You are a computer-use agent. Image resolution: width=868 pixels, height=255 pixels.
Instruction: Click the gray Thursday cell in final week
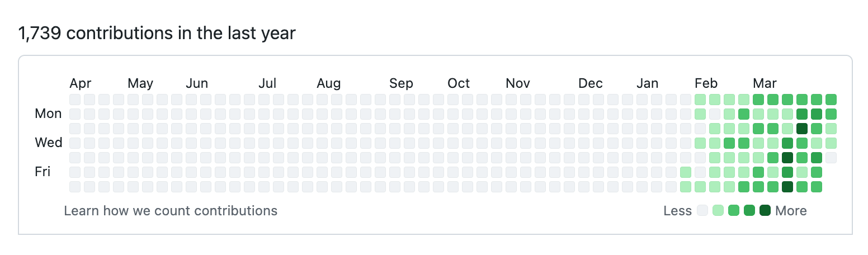coord(831,158)
